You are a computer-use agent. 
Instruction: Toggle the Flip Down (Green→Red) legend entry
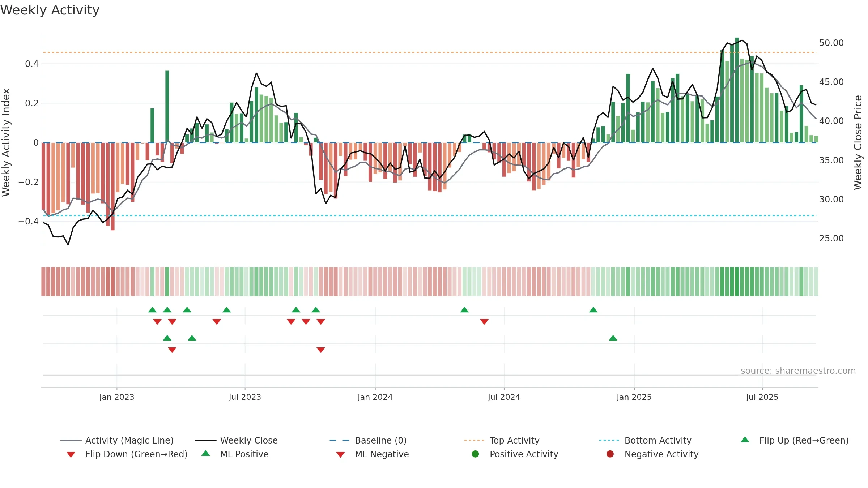(x=127, y=454)
